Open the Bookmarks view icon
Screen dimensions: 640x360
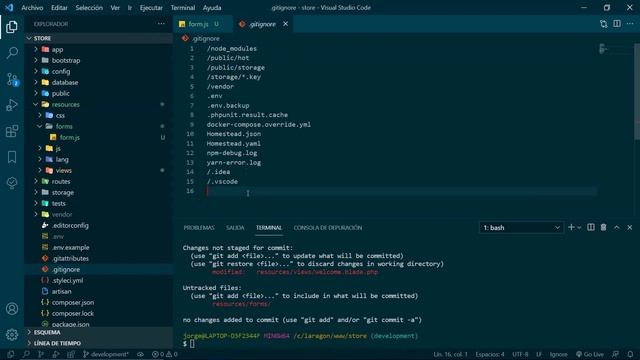point(12,157)
